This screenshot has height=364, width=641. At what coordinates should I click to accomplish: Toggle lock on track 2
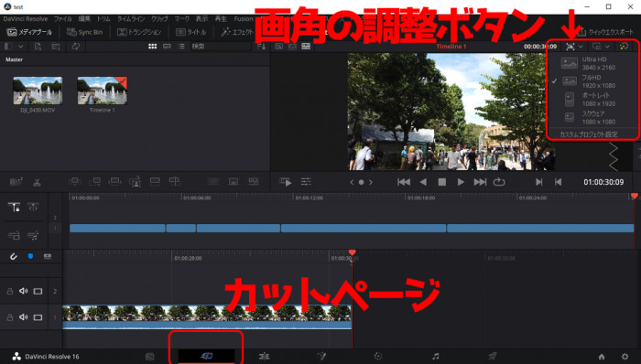9,292
